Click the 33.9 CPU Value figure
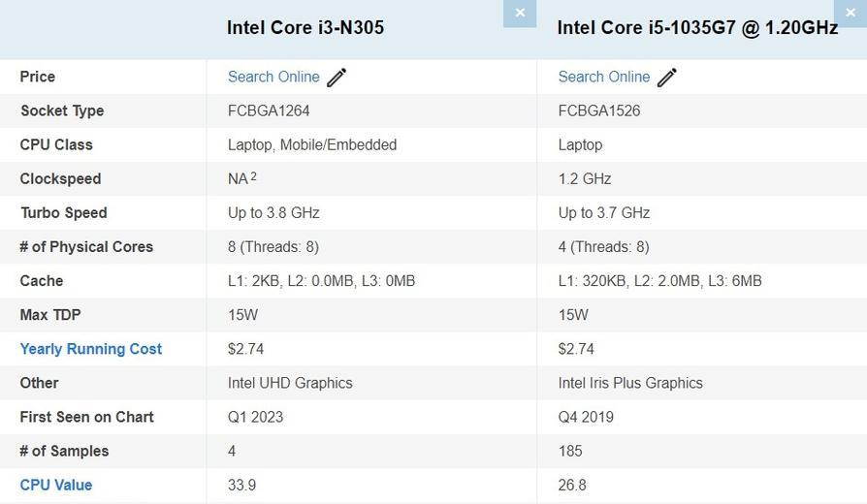The image size is (867, 504). [241, 485]
